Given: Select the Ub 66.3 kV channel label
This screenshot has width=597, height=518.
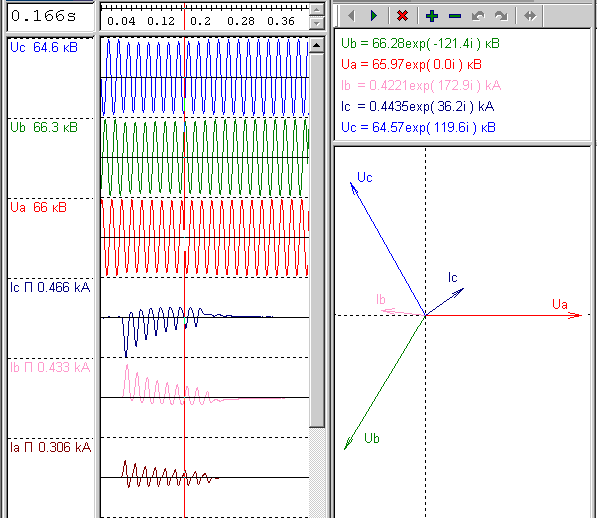Looking at the screenshot, I should click(44, 128).
